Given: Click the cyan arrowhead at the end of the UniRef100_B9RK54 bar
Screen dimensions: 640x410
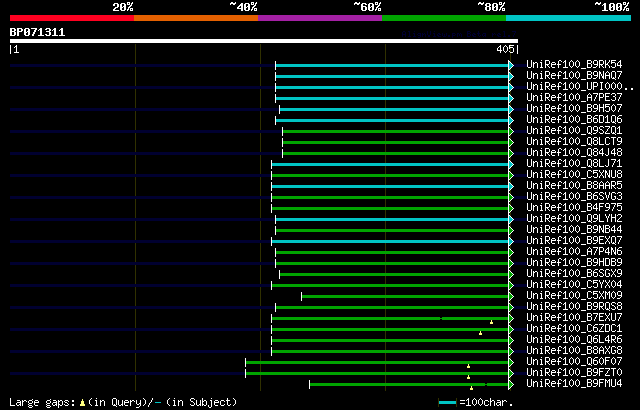Looking at the screenshot, I should point(511,65).
